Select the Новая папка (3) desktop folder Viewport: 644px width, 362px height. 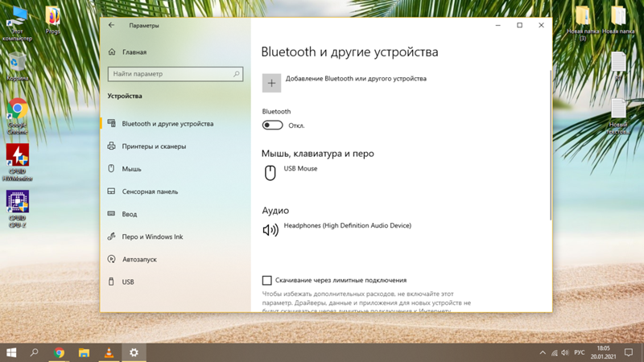pos(583,23)
